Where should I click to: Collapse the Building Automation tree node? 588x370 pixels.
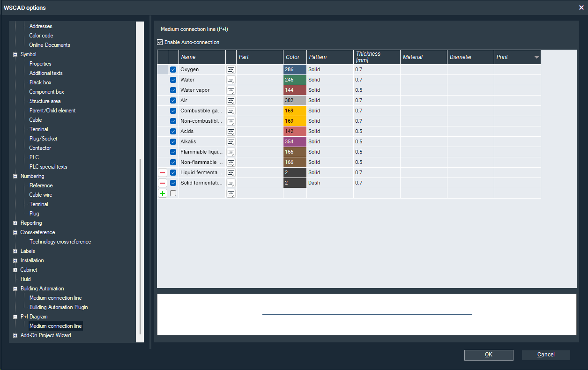(x=15, y=289)
